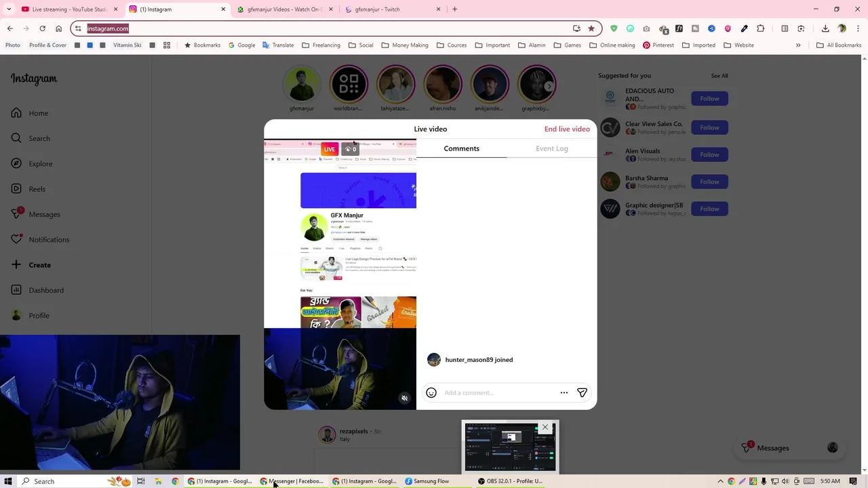Click See All suggested accounts

(719, 76)
